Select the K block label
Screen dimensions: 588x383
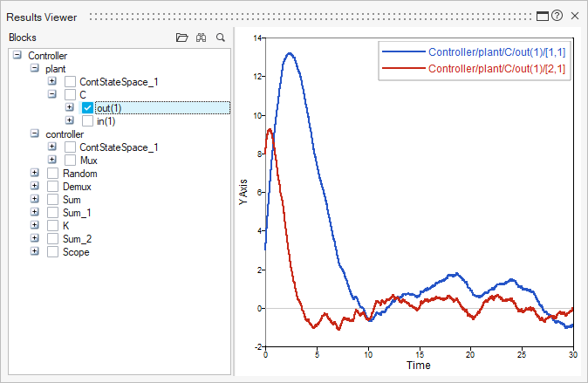point(66,226)
